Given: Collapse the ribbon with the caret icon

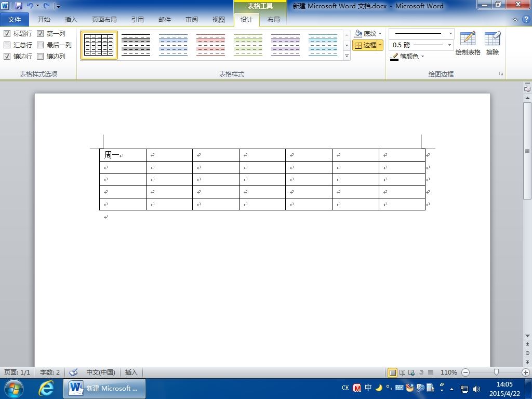Looking at the screenshot, I should (x=515, y=20).
